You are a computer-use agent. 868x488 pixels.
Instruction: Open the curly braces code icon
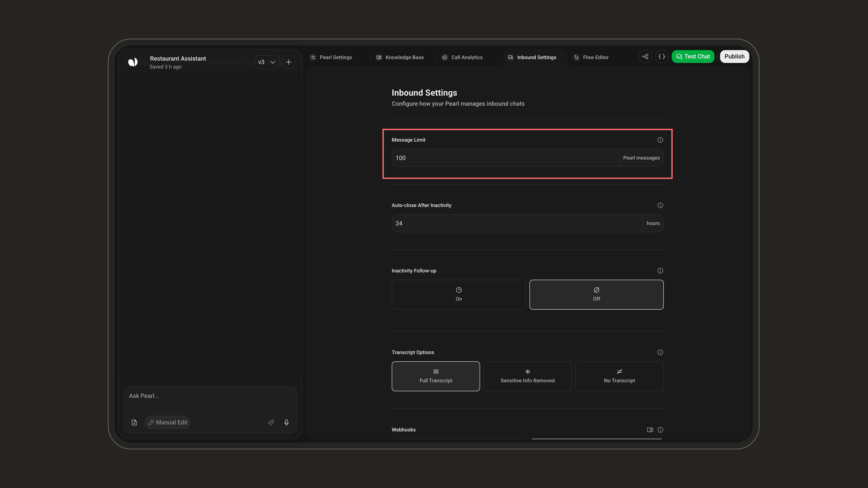tap(662, 57)
